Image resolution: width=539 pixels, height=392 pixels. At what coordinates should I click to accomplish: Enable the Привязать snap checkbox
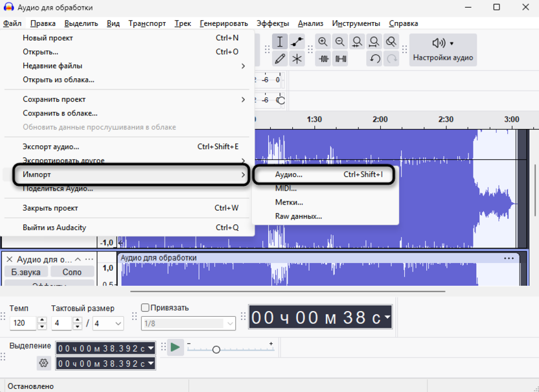point(145,308)
